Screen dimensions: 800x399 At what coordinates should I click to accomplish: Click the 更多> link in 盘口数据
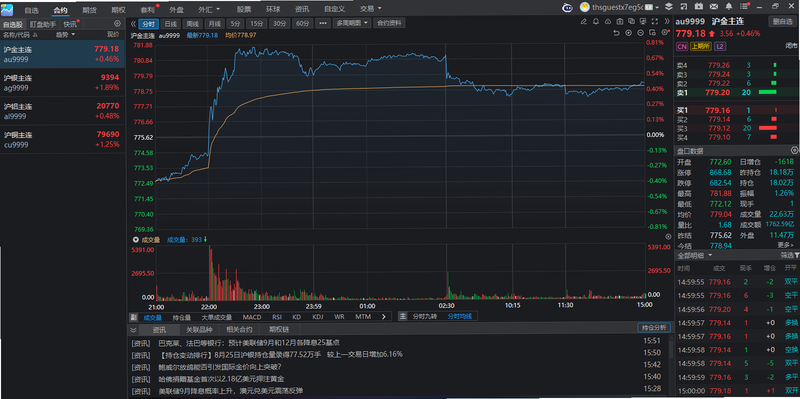click(785, 245)
